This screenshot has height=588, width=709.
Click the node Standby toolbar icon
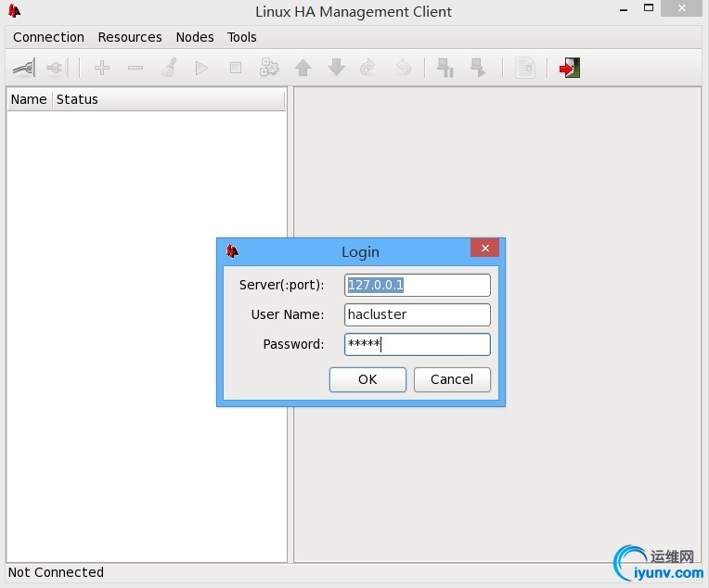[445, 68]
